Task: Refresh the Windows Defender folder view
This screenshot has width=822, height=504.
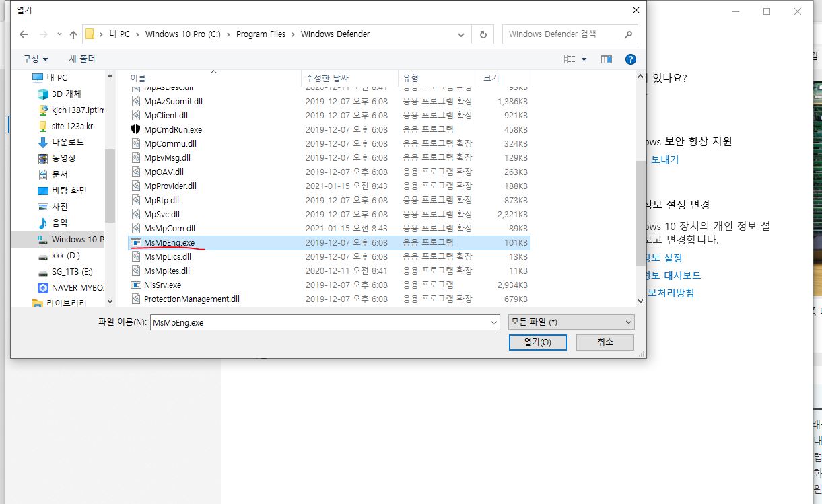Action: tap(483, 34)
